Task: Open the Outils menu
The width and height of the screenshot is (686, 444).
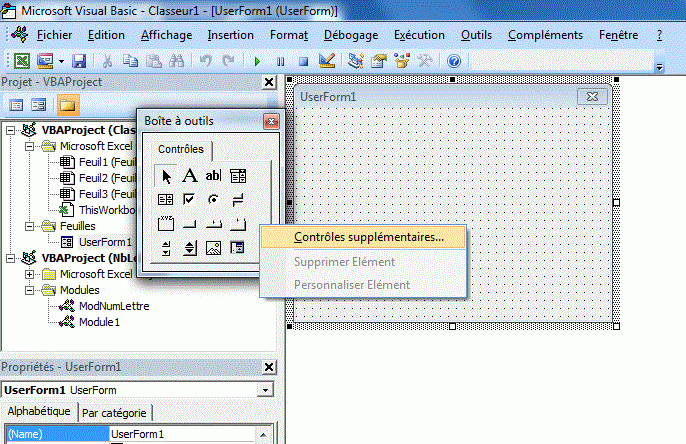Action: (x=476, y=35)
